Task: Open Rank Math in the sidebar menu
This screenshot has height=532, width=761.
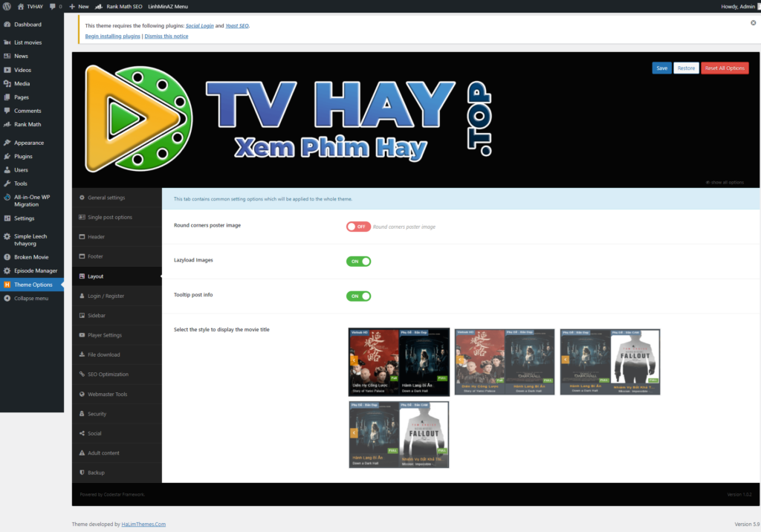Action: (31, 124)
